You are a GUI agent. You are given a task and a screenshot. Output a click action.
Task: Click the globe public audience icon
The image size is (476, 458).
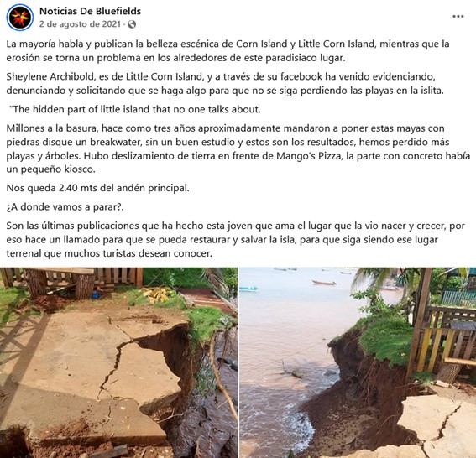point(132,24)
